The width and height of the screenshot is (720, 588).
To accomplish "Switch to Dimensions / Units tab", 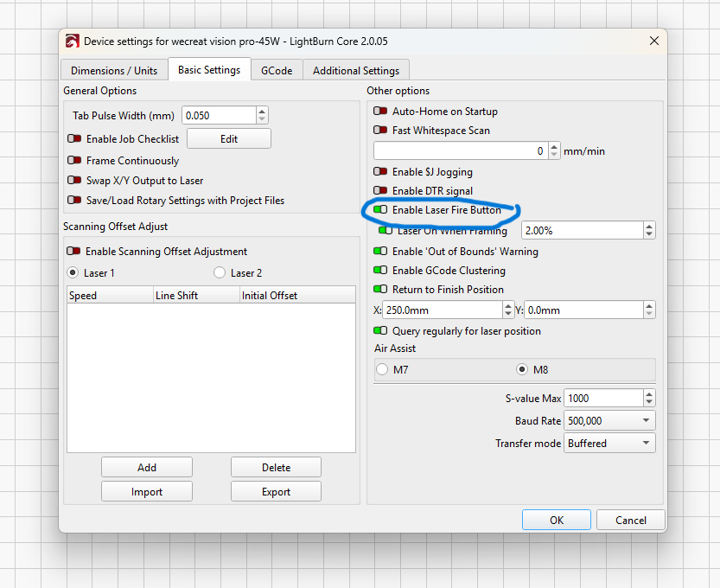I will (114, 71).
